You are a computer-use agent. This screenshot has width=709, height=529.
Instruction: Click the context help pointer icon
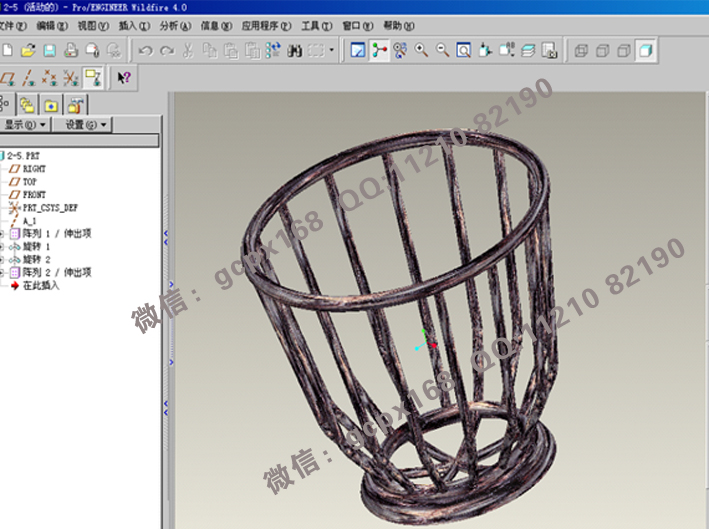(x=124, y=76)
